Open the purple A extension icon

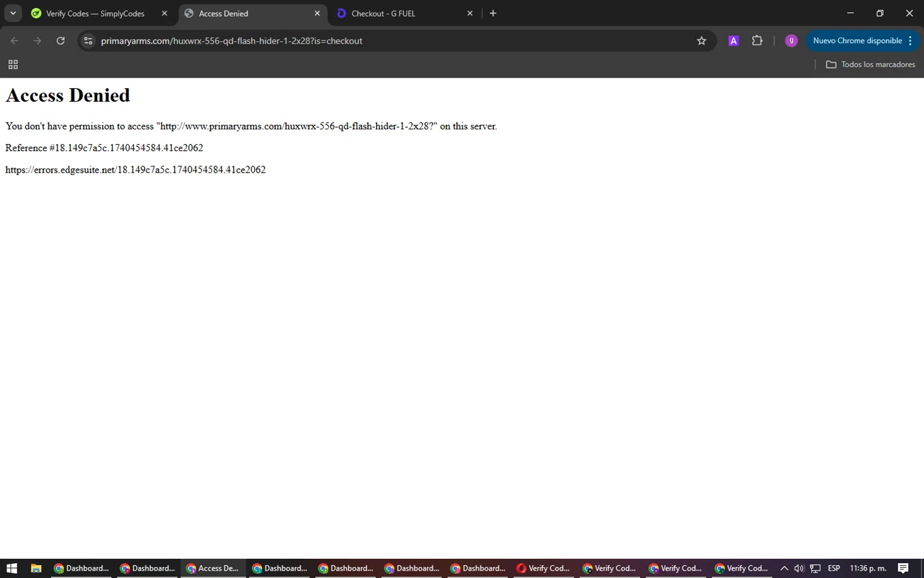click(734, 41)
